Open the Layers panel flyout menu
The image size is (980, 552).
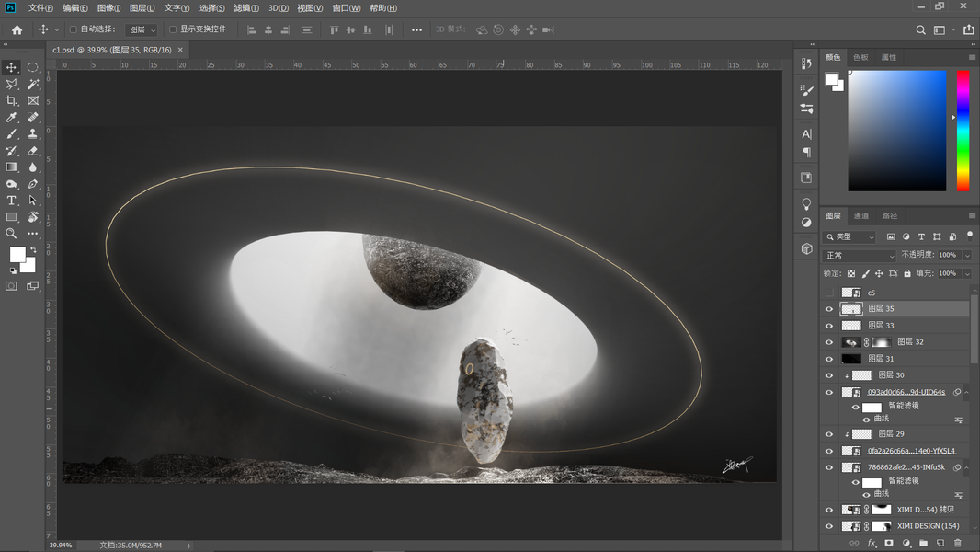coord(972,215)
